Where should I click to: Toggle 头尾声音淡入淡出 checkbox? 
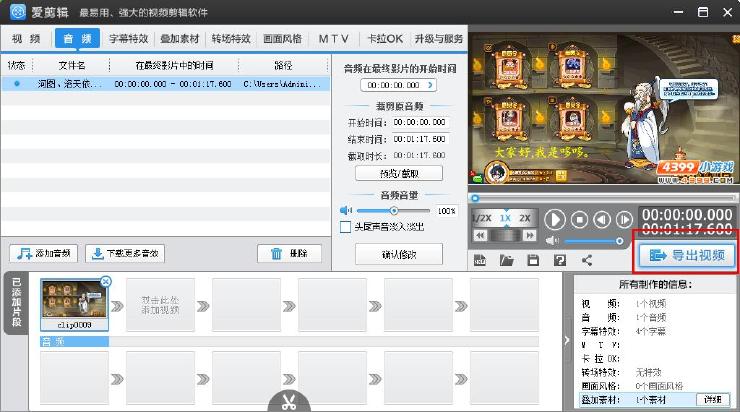pos(345,227)
